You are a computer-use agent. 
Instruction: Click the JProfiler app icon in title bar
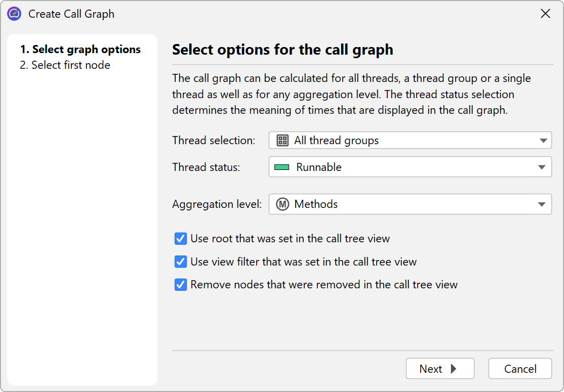pos(14,14)
